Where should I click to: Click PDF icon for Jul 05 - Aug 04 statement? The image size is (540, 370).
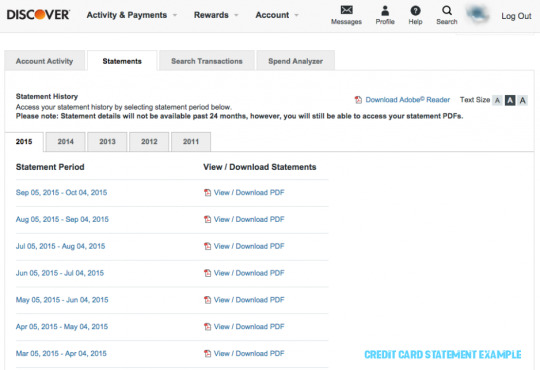207,246
